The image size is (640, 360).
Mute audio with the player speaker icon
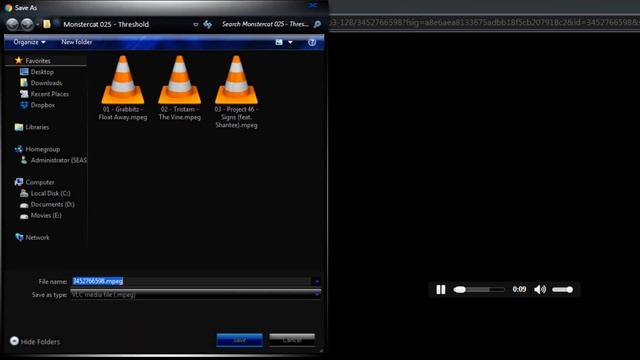[x=540, y=289]
